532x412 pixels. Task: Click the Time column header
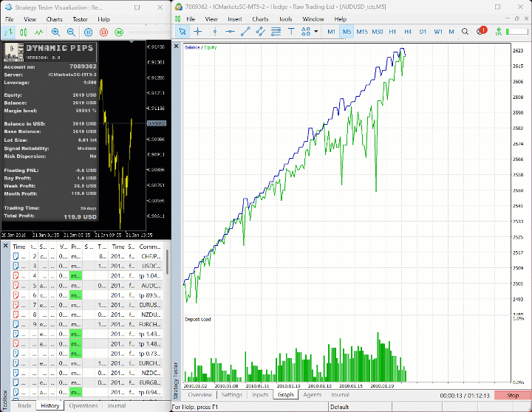[19, 247]
